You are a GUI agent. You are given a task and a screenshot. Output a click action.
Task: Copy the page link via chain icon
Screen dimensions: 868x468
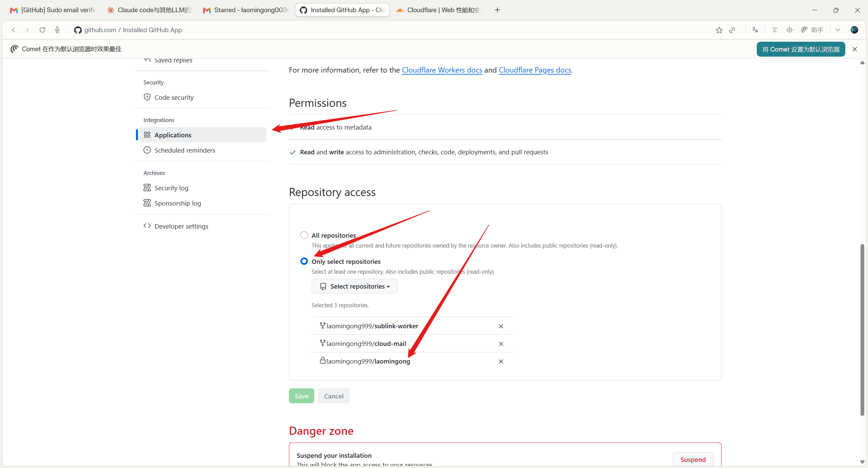(x=732, y=30)
